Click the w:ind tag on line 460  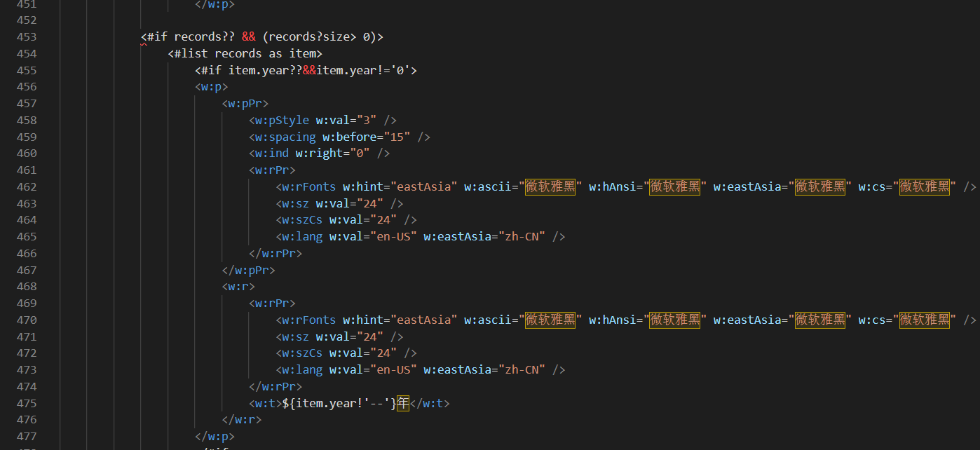pyautogui.click(x=272, y=153)
